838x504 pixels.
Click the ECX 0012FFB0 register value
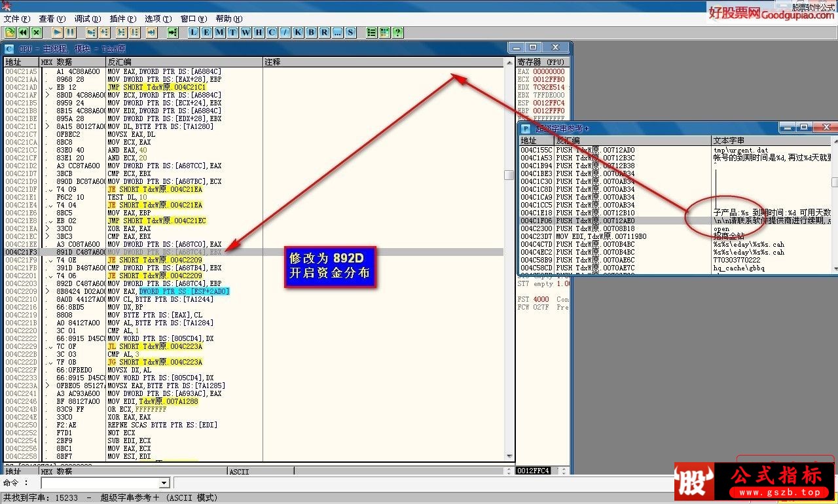549,79
